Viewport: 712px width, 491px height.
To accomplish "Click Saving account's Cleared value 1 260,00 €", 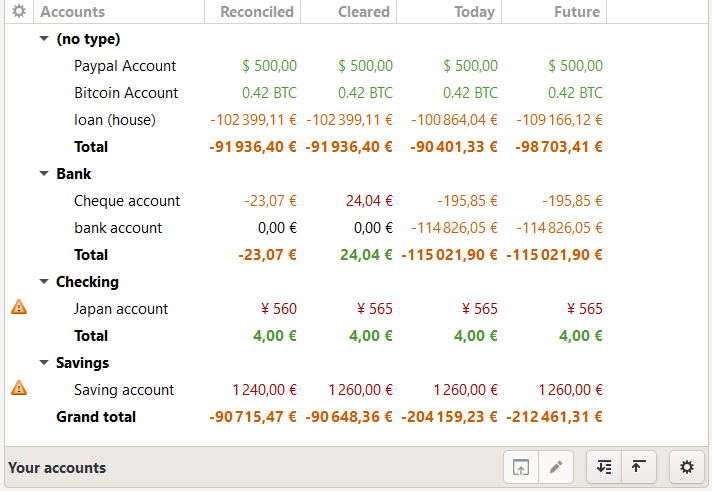I will coord(361,390).
